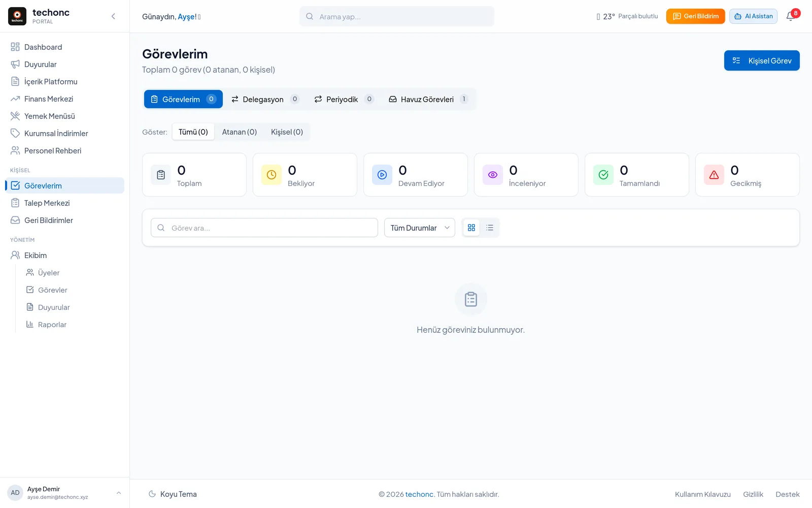Viewport: 812px width, 508px height.
Task: Open Personel Rehberi from the sidebar
Action: pyautogui.click(x=65, y=151)
